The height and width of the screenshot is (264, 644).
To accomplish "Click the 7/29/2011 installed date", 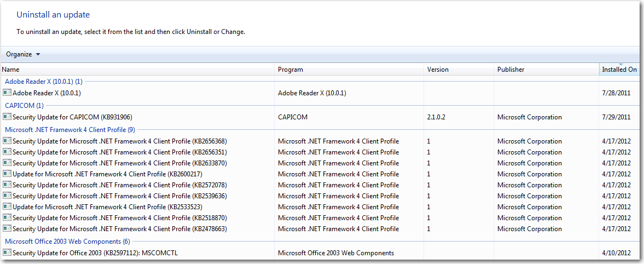I will pos(616,117).
